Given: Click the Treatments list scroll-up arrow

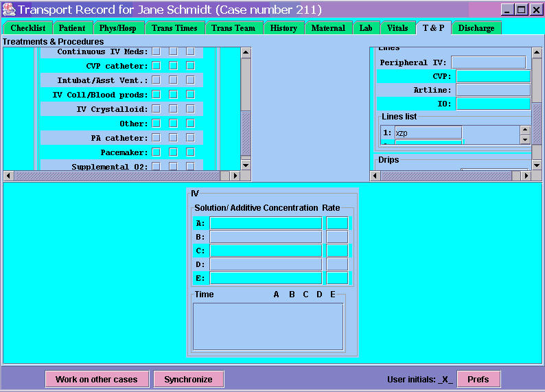Looking at the screenshot, I should [x=246, y=52].
